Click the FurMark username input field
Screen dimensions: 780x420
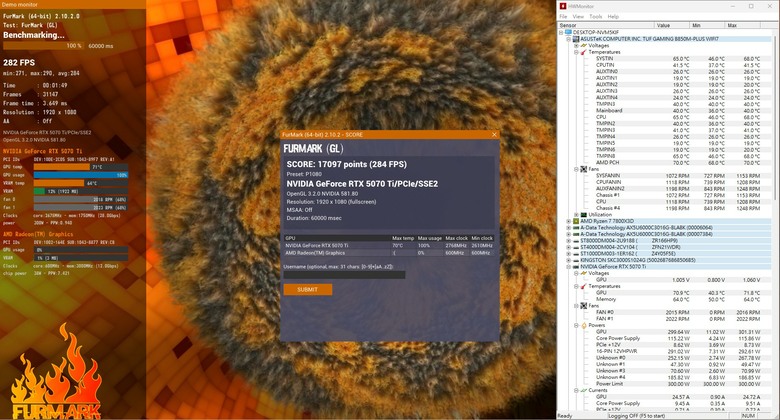pyautogui.click(x=344, y=275)
